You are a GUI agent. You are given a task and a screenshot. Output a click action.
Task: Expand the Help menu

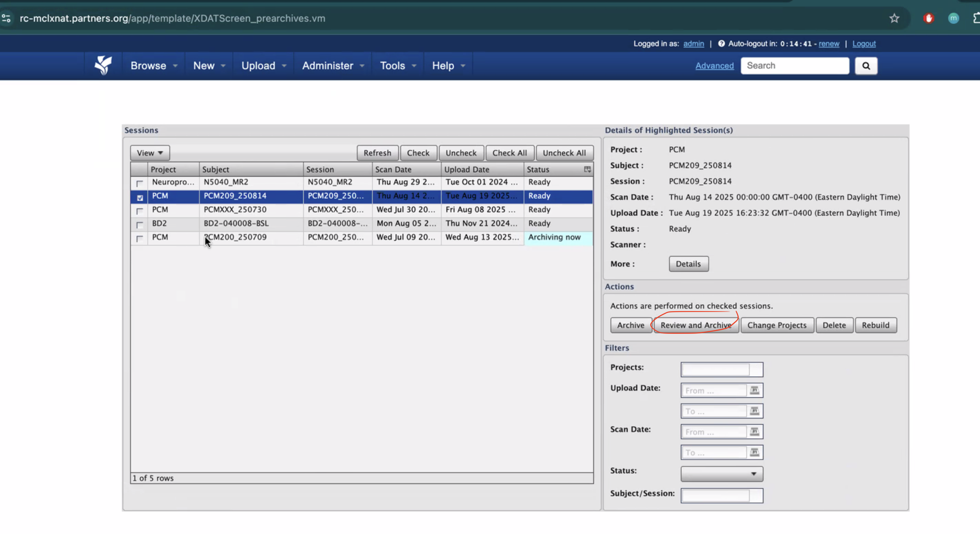[448, 66]
